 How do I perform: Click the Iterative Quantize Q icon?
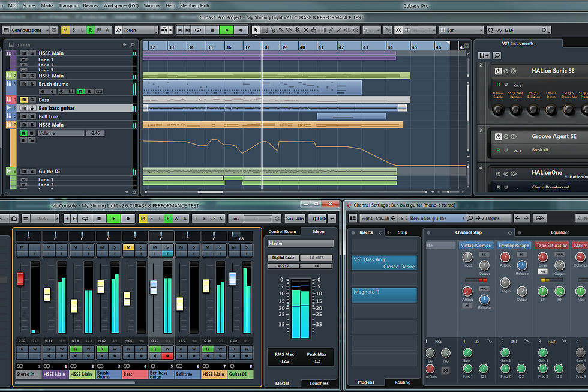490,30
